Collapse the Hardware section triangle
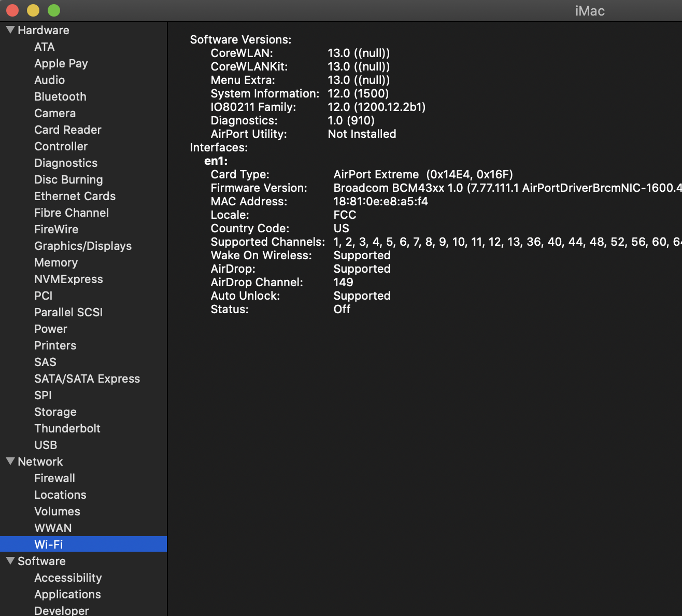Viewport: 682px width, 616px height. point(10,30)
